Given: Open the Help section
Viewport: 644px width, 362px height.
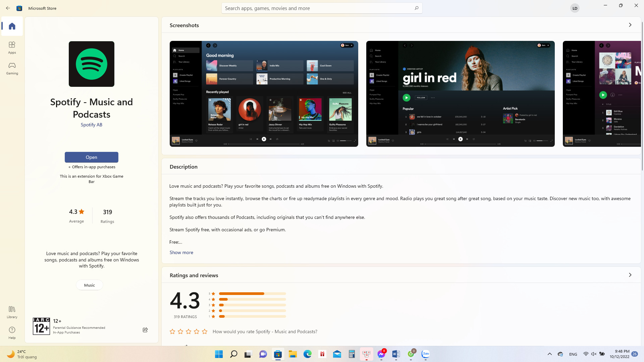Looking at the screenshot, I should tap(12, 333).
